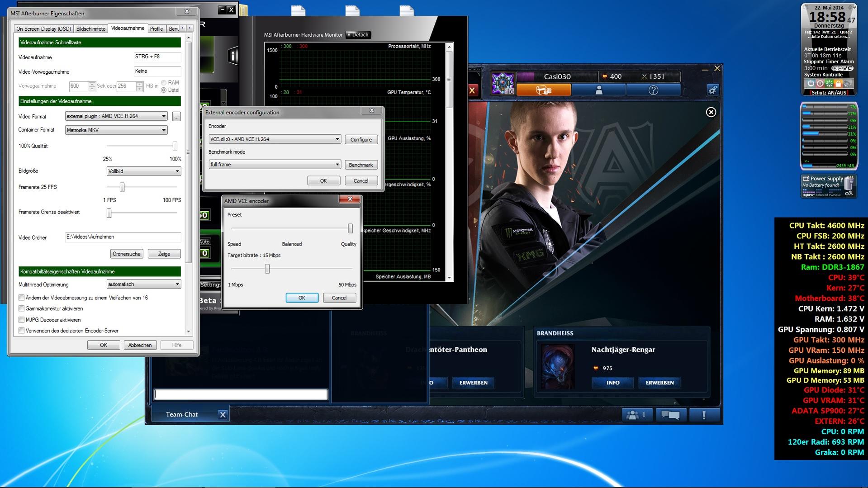Open the League client store chest icon
This screenshot has height=488, width=868.
[544, 90]
